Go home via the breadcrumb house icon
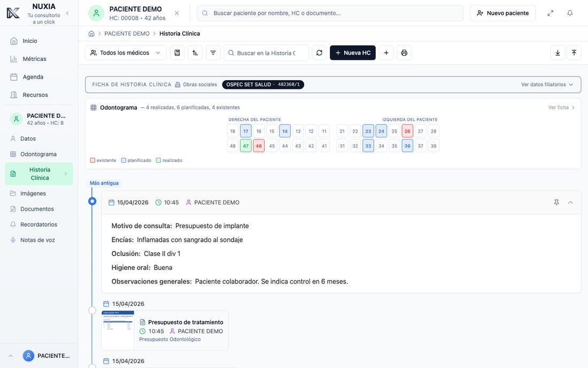This screenshot has width=588, height=368. (91, 33)
